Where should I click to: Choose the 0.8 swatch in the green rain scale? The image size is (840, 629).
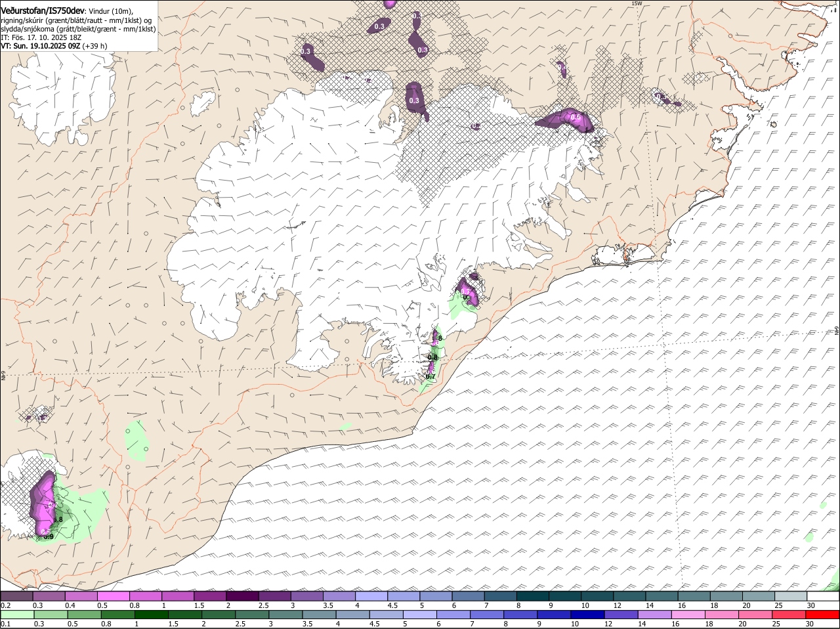117,615
